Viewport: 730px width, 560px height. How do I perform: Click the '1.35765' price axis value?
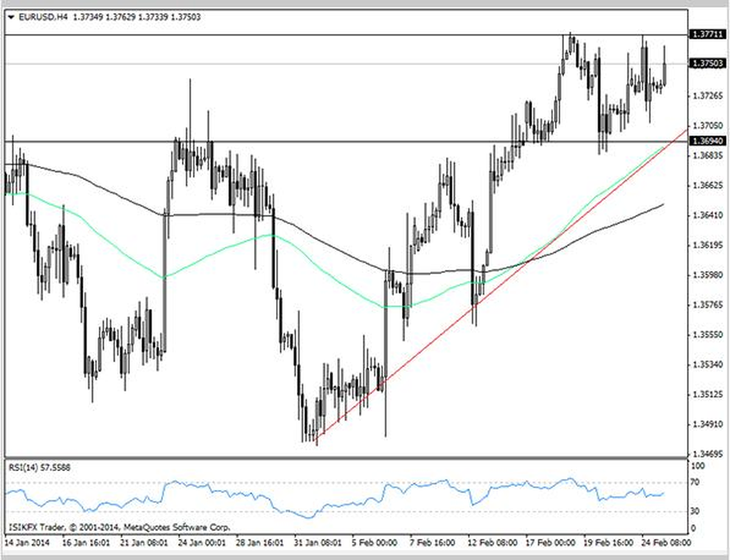tap(708, 305)
